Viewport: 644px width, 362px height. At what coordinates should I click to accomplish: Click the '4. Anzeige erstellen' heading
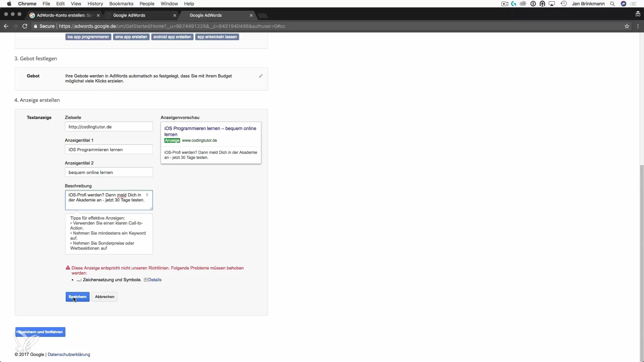37,100
